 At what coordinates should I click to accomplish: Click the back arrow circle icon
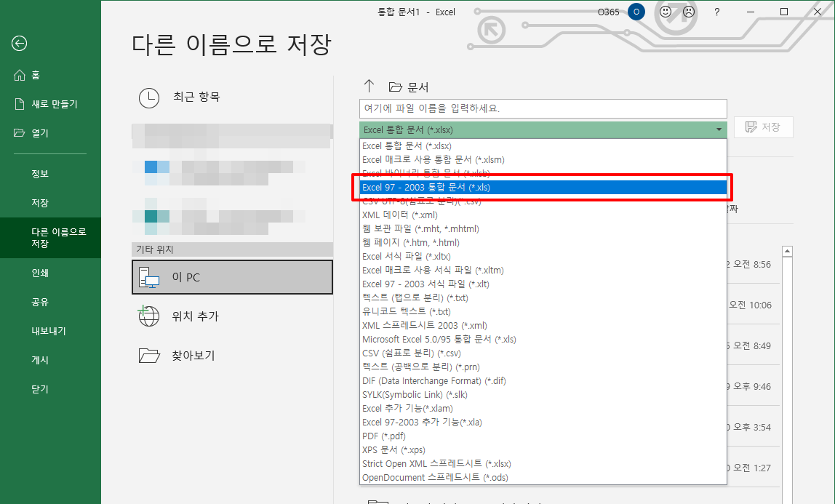19,43
